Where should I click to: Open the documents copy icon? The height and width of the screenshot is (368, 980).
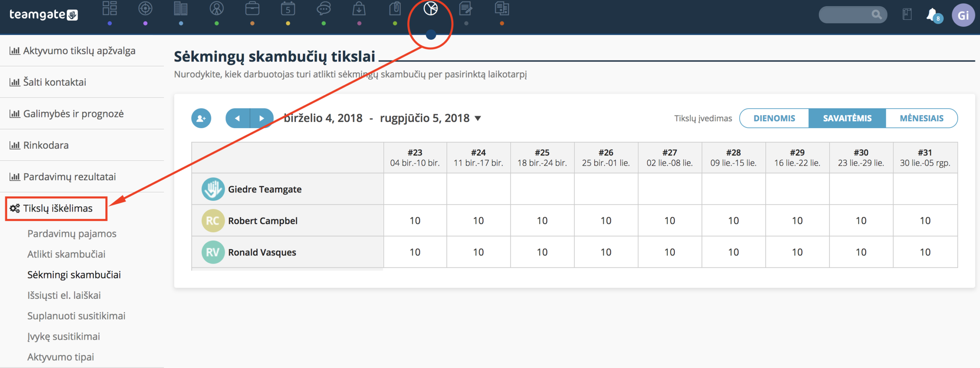(x=502, y=8)
